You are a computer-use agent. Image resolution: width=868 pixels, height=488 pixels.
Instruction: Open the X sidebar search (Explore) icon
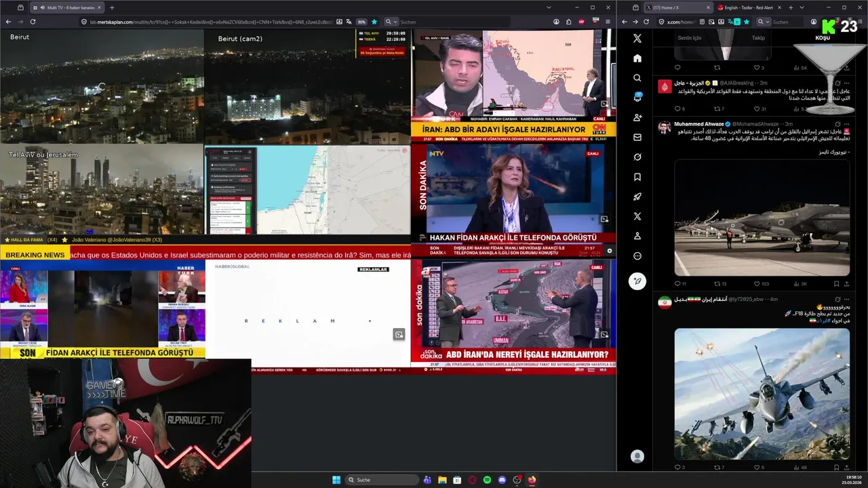point(637,78)
